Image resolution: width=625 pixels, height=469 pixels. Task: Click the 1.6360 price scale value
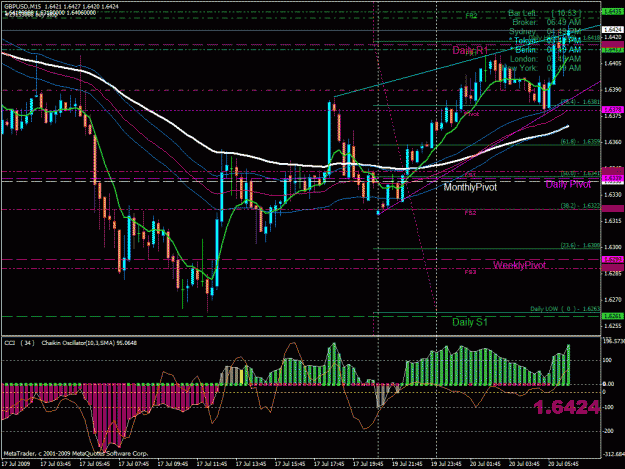tap(614, 142)
